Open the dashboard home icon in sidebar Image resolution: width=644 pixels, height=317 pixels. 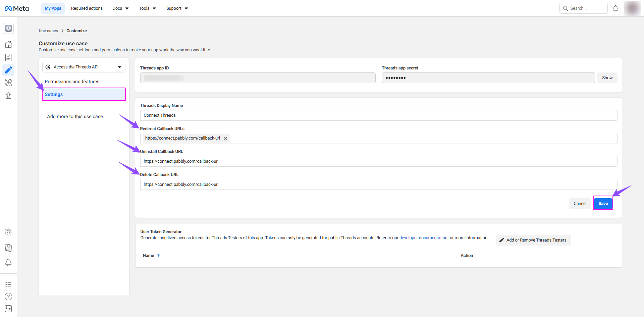(8, 44)
